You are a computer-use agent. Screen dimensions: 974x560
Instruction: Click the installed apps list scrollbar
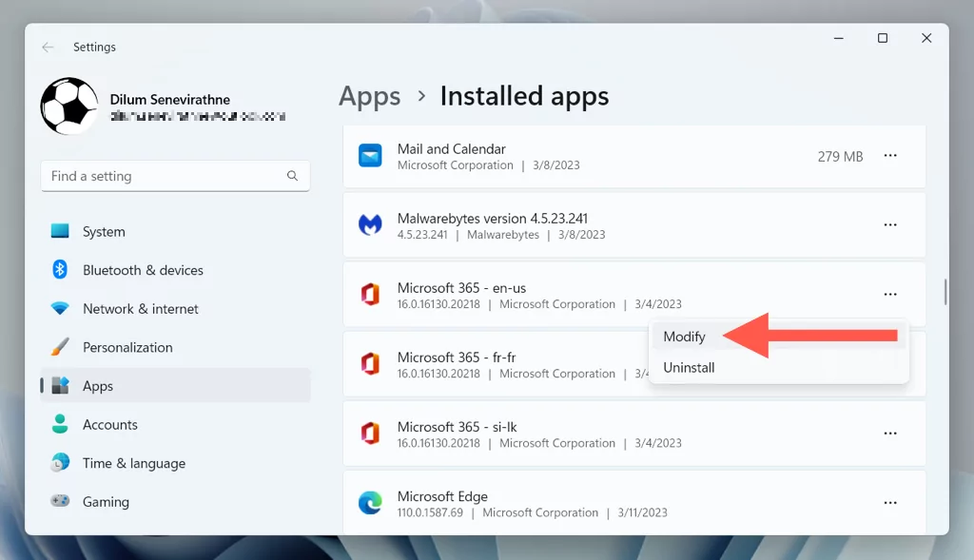coord(945,292)
